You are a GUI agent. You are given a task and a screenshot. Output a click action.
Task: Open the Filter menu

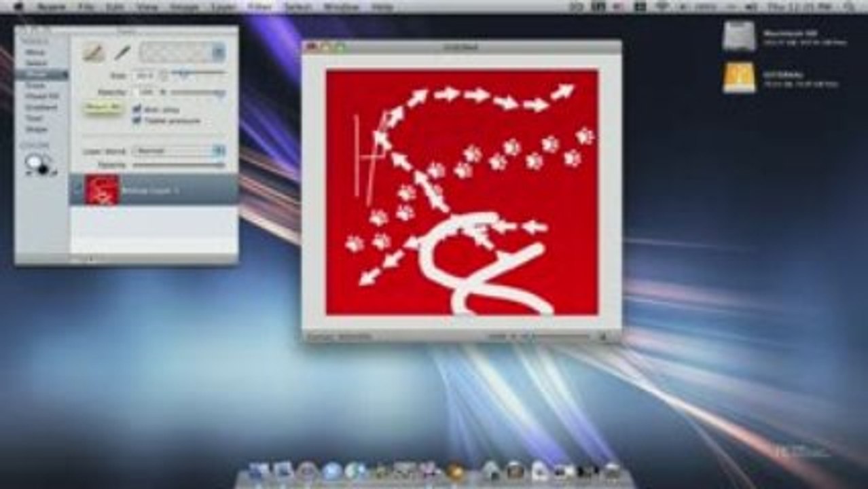pos(259,7)
